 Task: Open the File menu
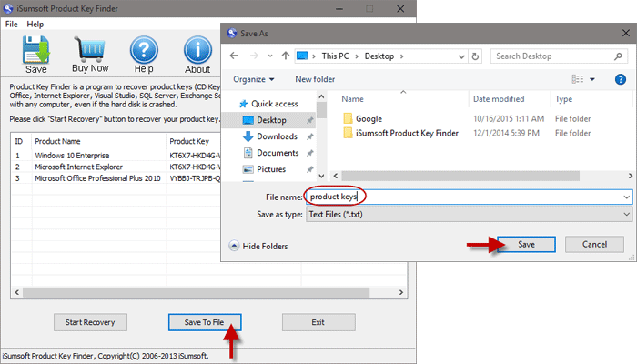(x=11, y=24)
